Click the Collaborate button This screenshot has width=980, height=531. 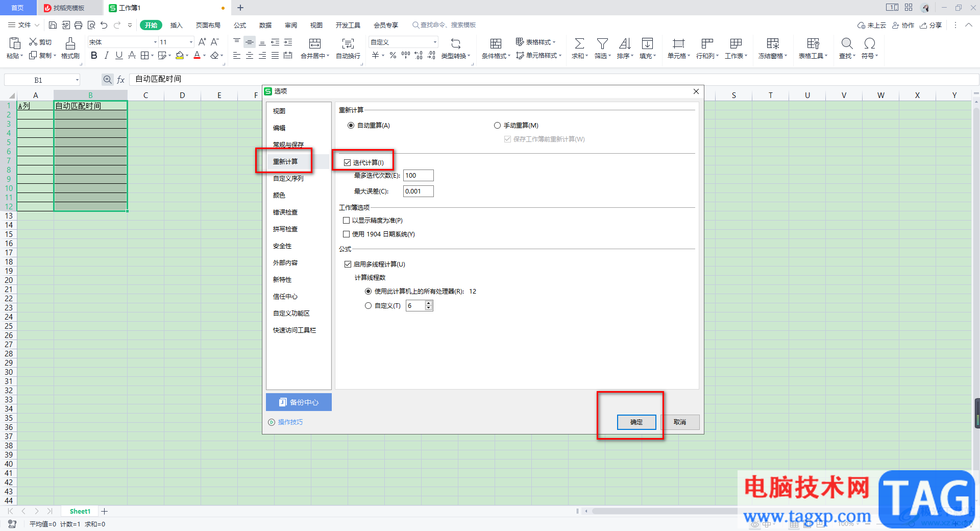pos(903,25)
